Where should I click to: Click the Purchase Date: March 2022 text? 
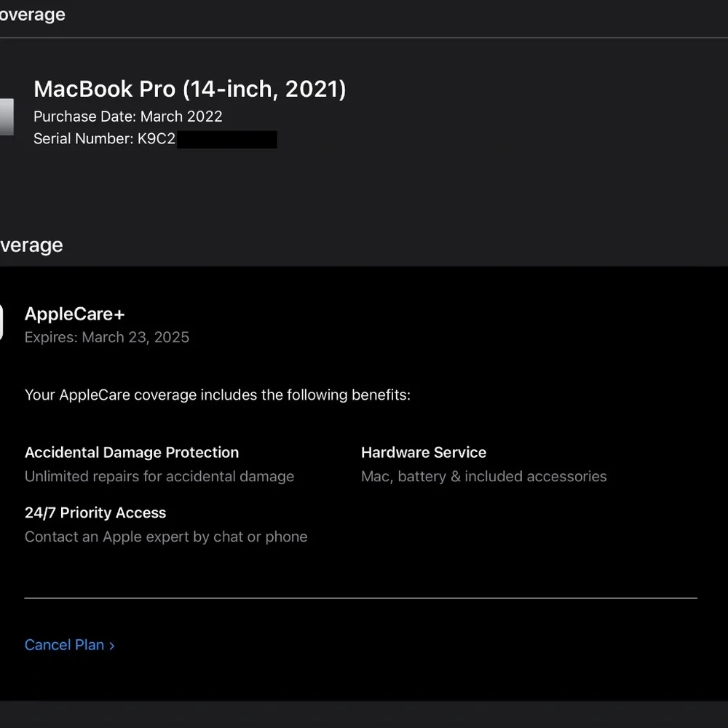(127, 116)
